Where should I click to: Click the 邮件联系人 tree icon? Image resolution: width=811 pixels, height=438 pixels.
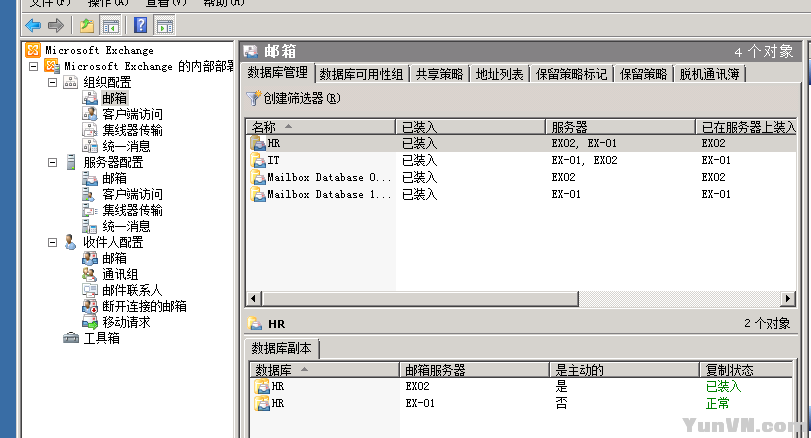pos(90,290)
